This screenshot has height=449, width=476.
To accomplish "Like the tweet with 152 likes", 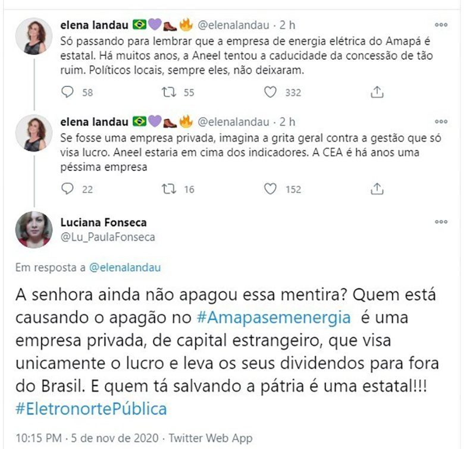I will coord(270,189).
